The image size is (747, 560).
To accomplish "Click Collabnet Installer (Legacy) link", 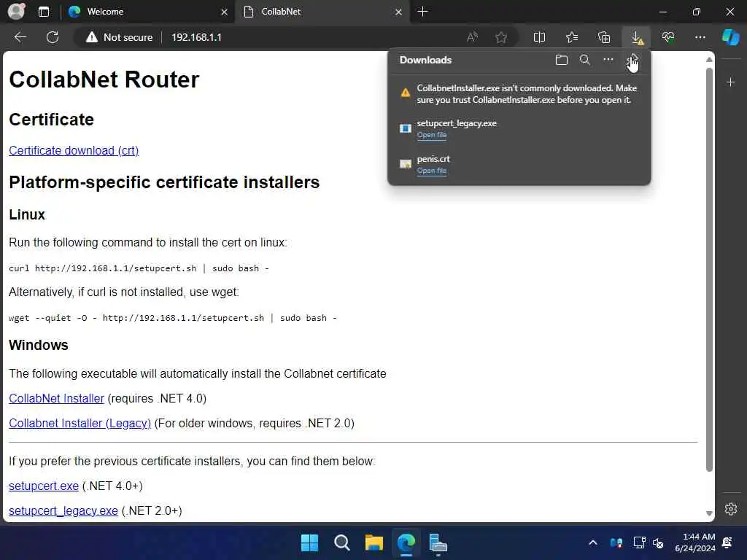I will pos(80,424).
